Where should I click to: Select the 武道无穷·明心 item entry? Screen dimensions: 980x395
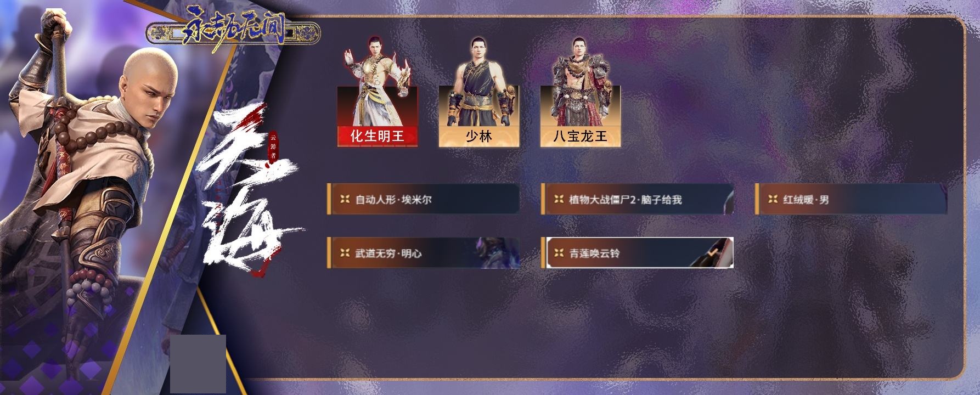pos(423,253)
